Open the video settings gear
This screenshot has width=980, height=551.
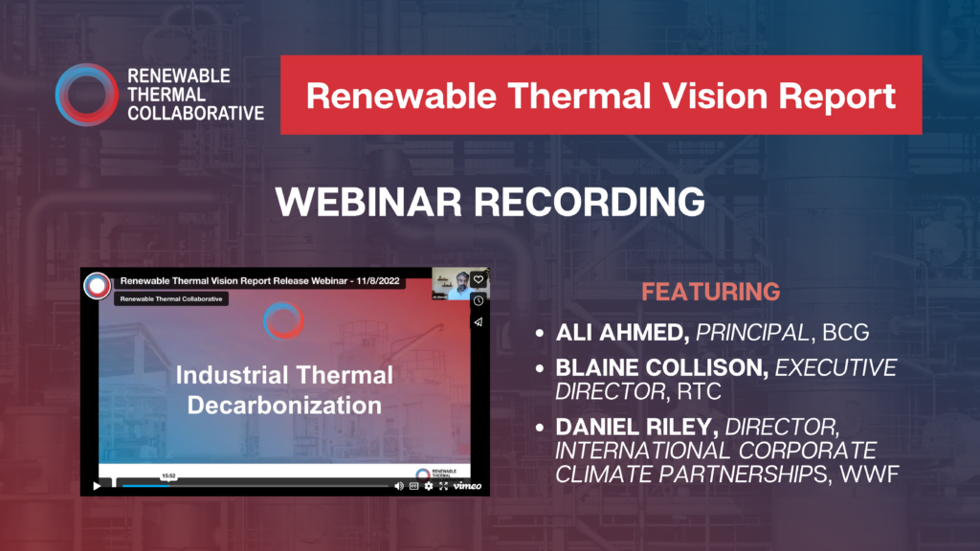pos(429,486)
